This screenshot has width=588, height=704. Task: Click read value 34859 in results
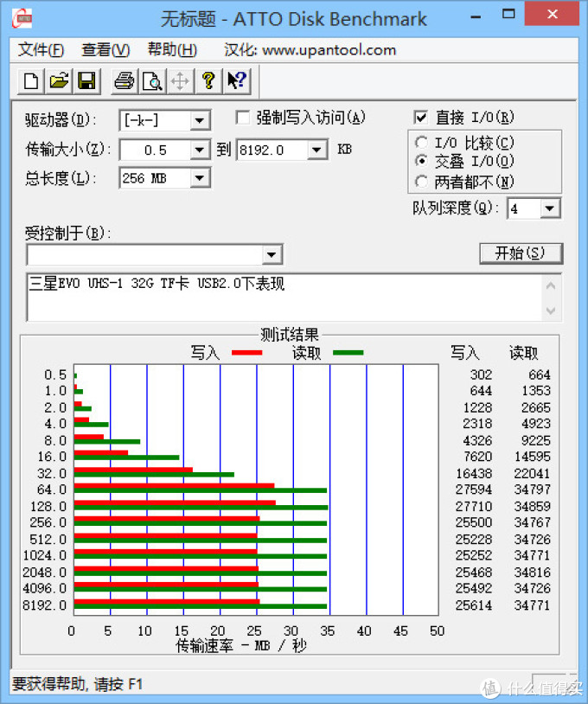coord(533,507)
